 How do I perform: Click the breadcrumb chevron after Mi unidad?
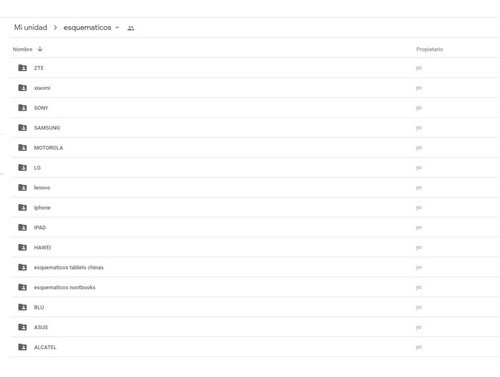(55, 28)
